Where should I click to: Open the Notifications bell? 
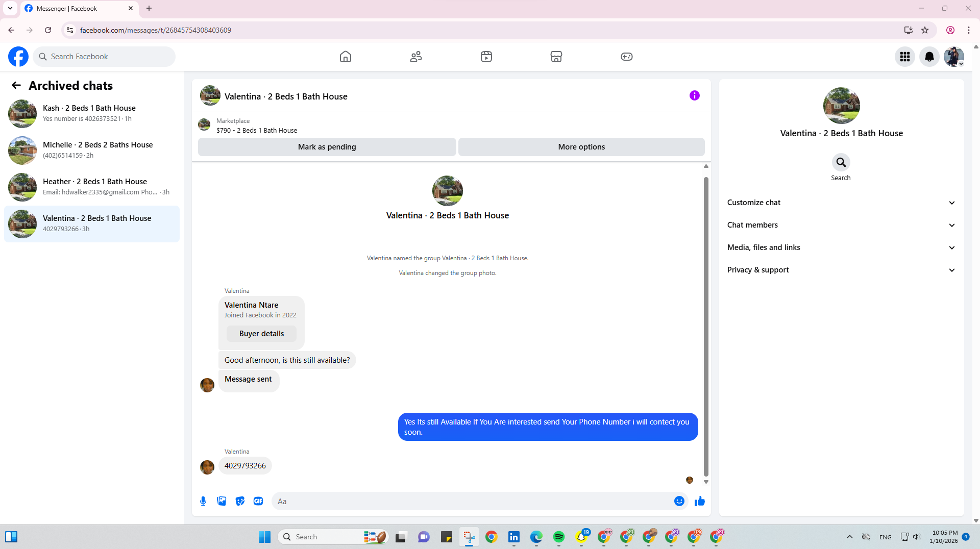[x=929, y=57]
